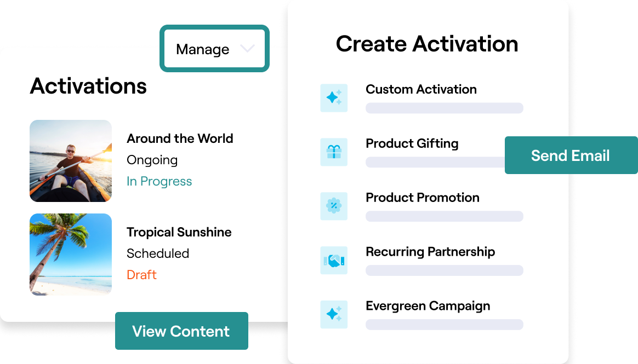Select the Custom Activation option label
638x364 pixels.
pyautogui.click(x=421, y=89)
